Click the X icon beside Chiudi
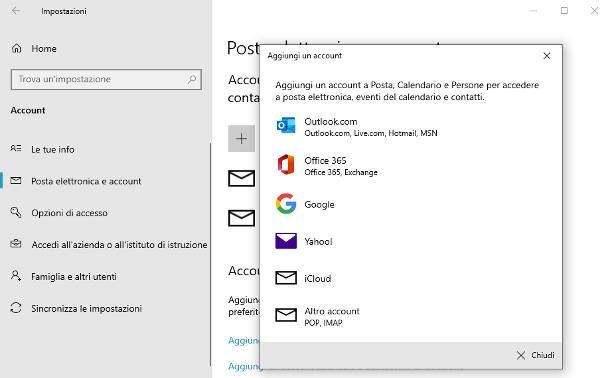This screenshot has width=610, height=378. pyautogui.click(x=521, y=355)
